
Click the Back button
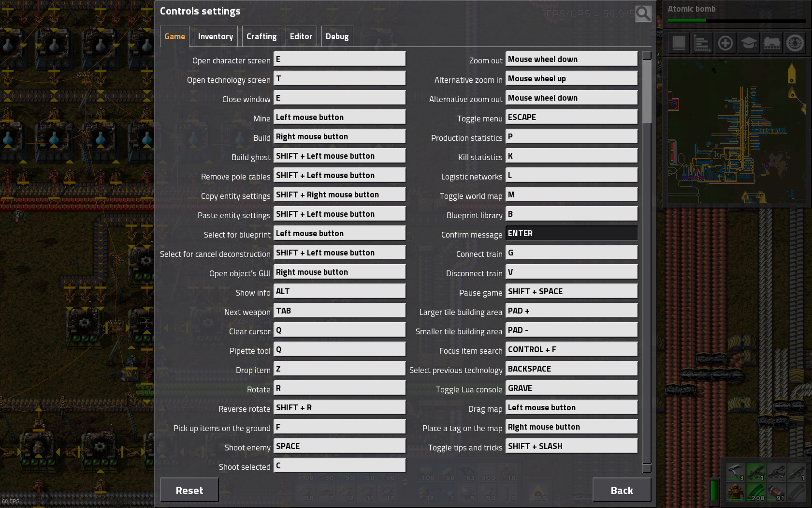tap(622, 490)
